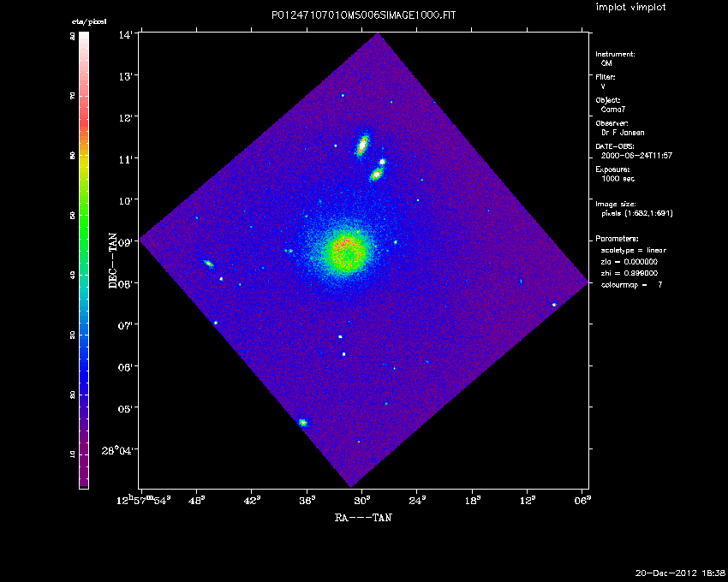Viewport: 728px width, 582px height.
Task: Select the 'Filter:' label
Action: coord(606,77)
